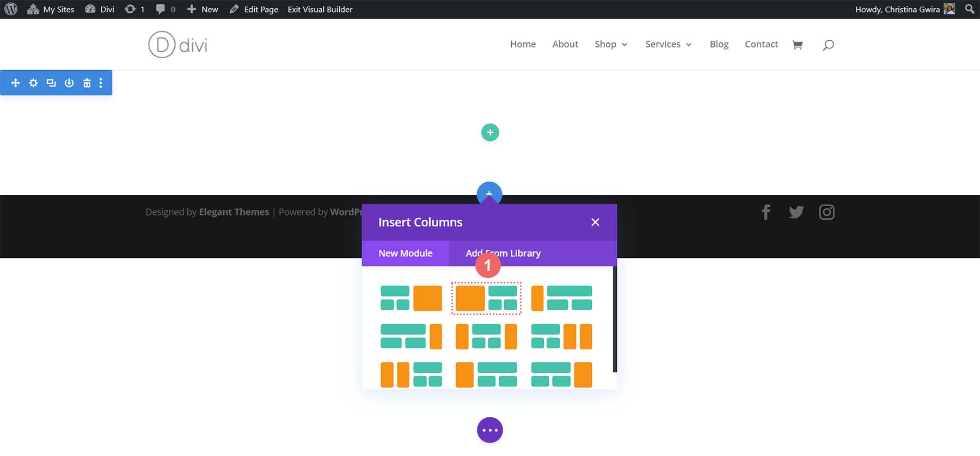The height and width of the screenshot is (456, 980).
Task: Go to the About page link
Action: (x=565, y=44)
